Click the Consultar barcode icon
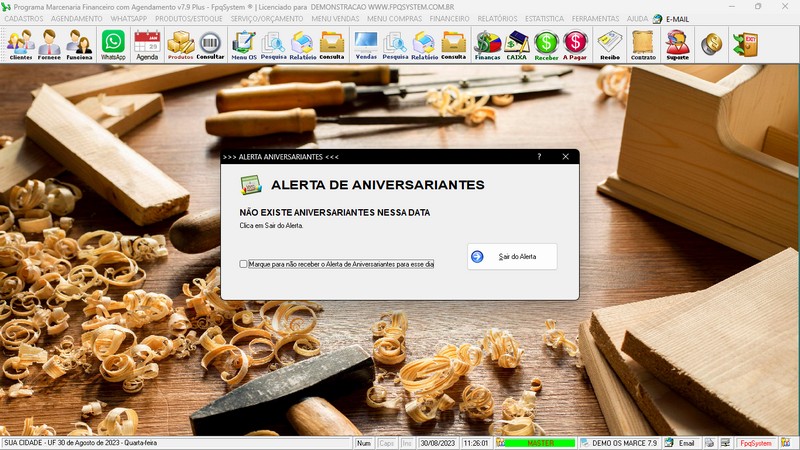 [210, 44]
